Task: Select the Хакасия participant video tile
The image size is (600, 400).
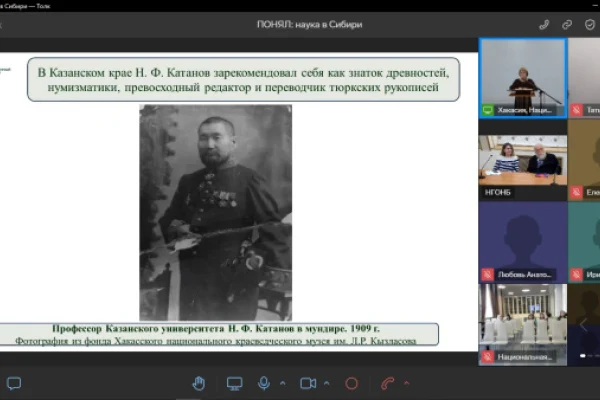Action: [523, 78]
